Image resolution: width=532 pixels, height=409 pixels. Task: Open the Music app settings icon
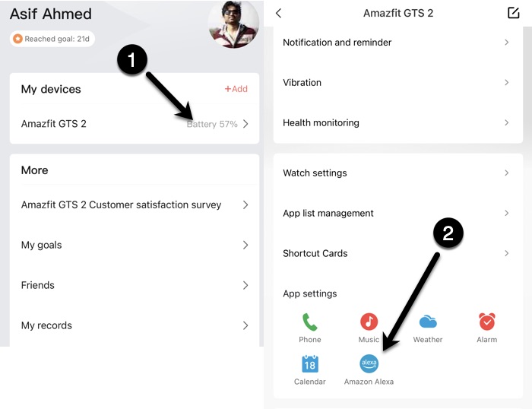pos(369,322)
